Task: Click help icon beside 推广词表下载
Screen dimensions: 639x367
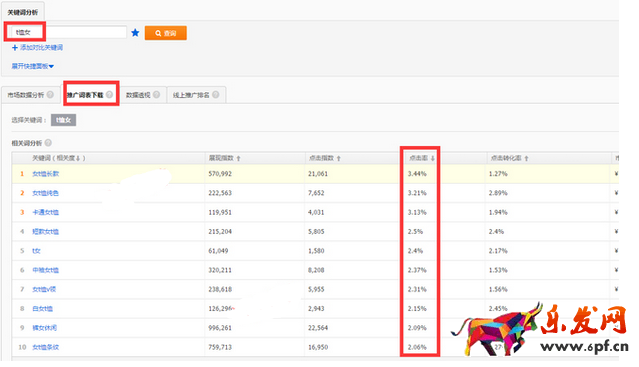Action: (x=109, y=94)
